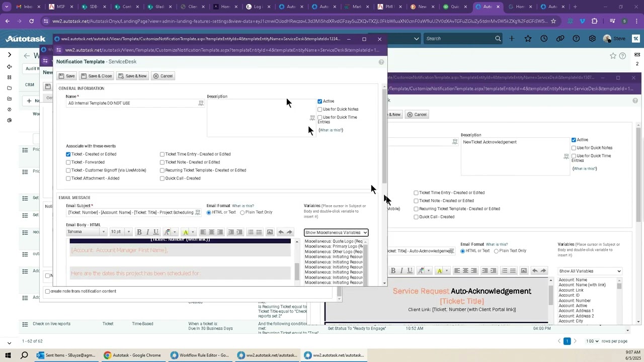Open 100 rows per page dropdown
The width and height of the screenshot is (644, 362).
(592, 341)
